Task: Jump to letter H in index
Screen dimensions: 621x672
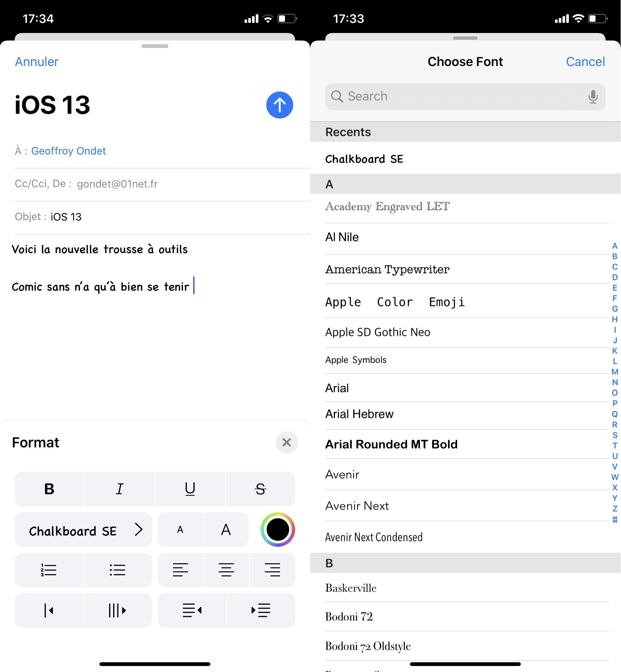Action: [x=615, y=319]
